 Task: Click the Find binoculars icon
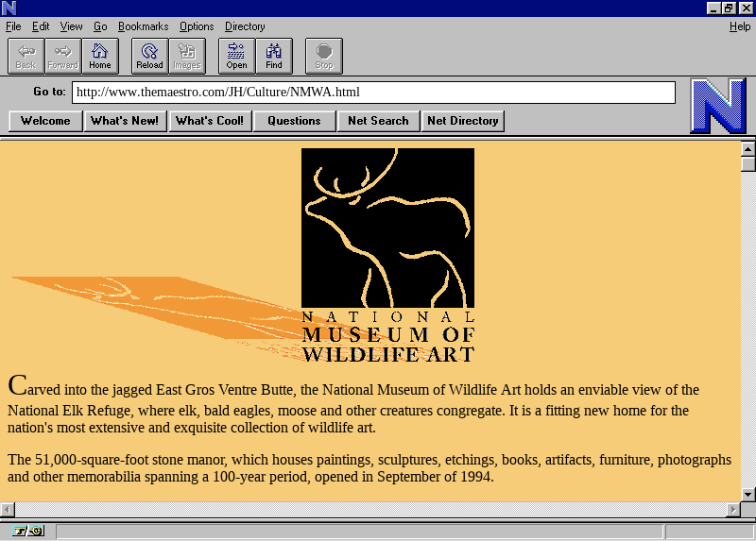click(273, 56)
